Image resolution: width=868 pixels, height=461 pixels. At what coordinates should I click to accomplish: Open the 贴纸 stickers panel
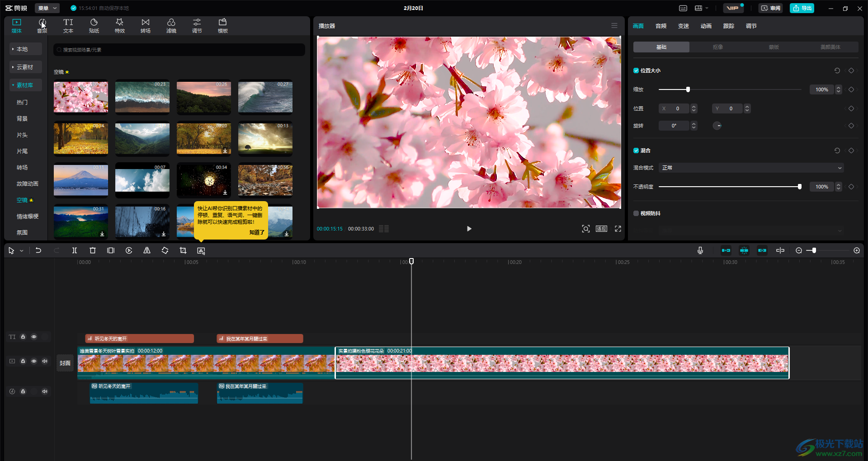(94, 26)
